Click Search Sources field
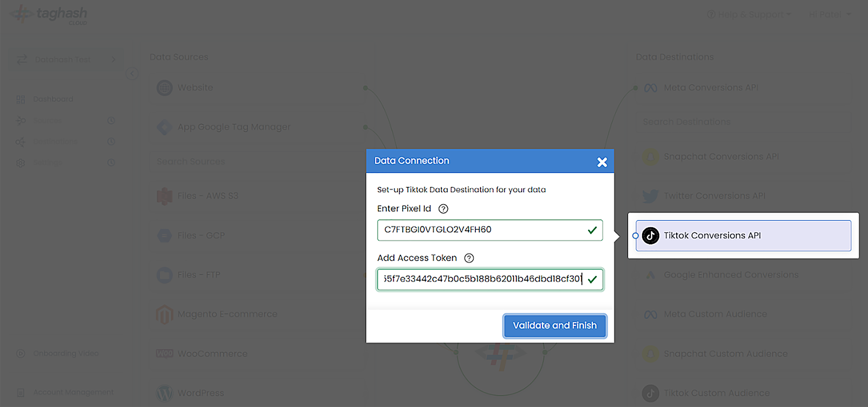This screenshot has height=407, width=868. point(258,162)
